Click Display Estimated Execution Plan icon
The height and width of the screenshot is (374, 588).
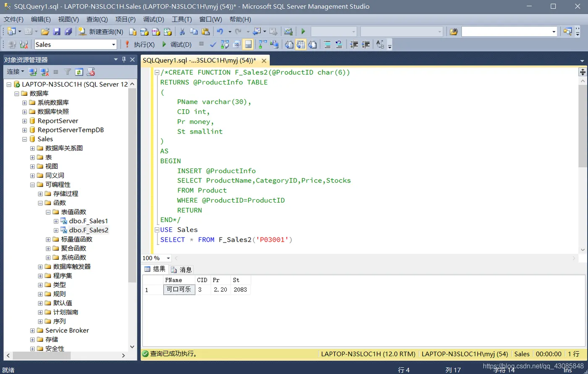225,45
